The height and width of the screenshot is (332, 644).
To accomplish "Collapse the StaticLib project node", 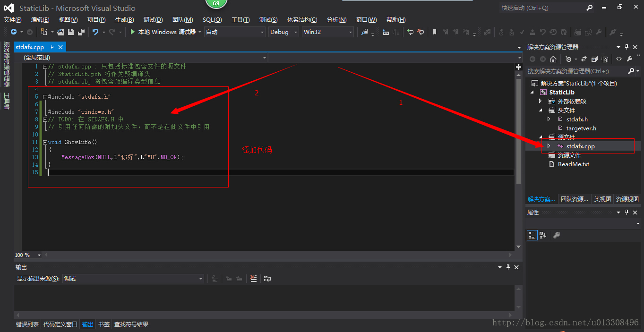I will (x=533, y=93).
